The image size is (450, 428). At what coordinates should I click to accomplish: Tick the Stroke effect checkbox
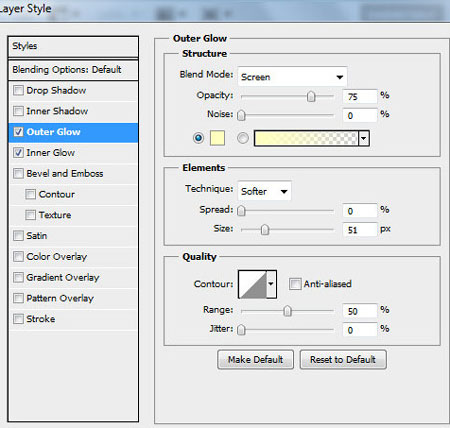(18, 319)
